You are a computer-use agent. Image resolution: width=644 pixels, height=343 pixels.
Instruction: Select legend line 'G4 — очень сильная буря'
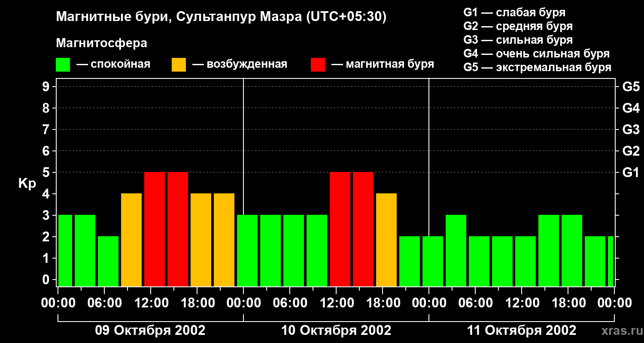coord(537,54)
